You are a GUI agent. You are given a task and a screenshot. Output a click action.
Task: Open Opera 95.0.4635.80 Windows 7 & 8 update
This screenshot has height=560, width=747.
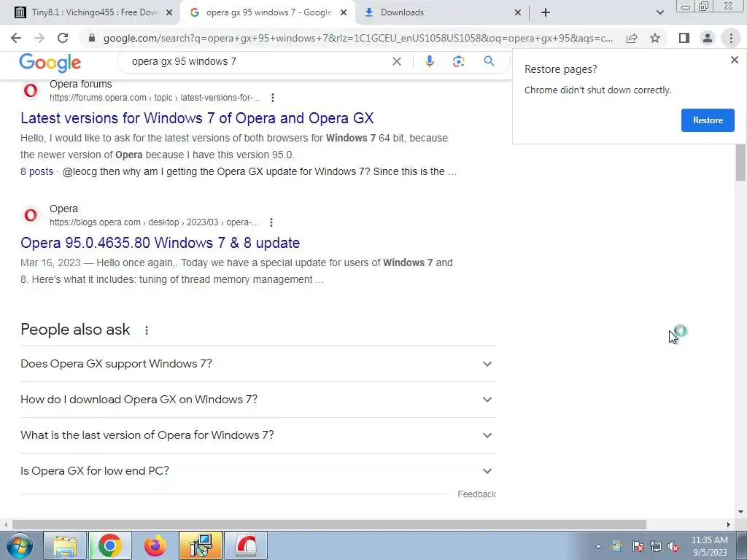(160, 243)
